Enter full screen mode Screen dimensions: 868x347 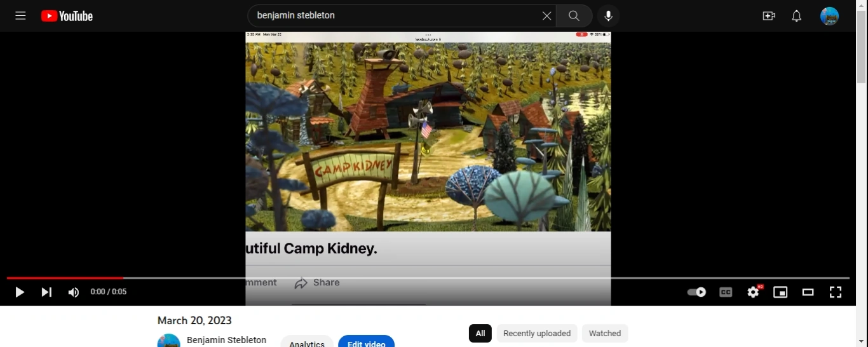[836, 292]
